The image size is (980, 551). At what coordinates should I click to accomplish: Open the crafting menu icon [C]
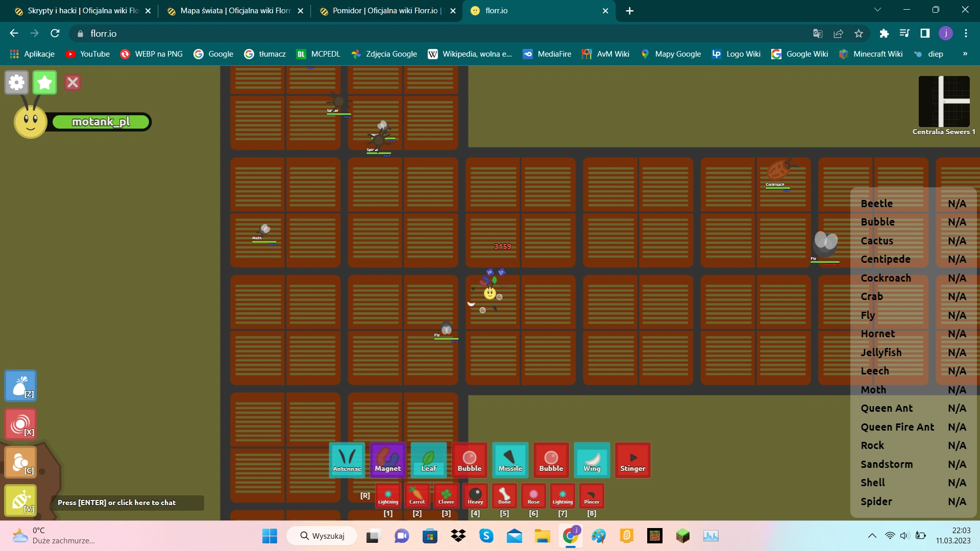(20, 462)
